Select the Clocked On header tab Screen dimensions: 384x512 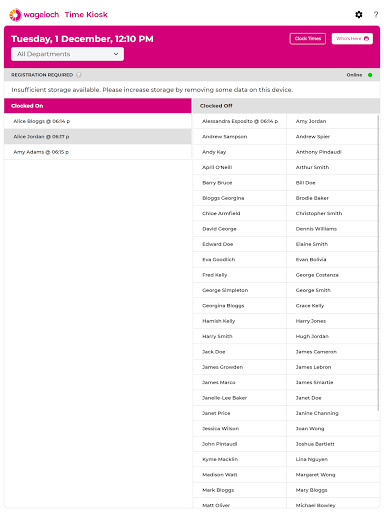pyautogui.click(x=98, y=106)
